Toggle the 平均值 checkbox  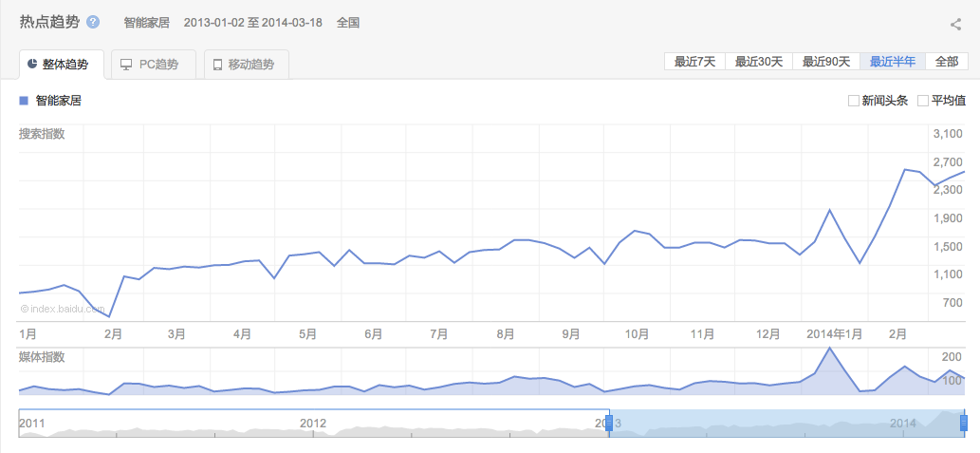pos(923,101)
